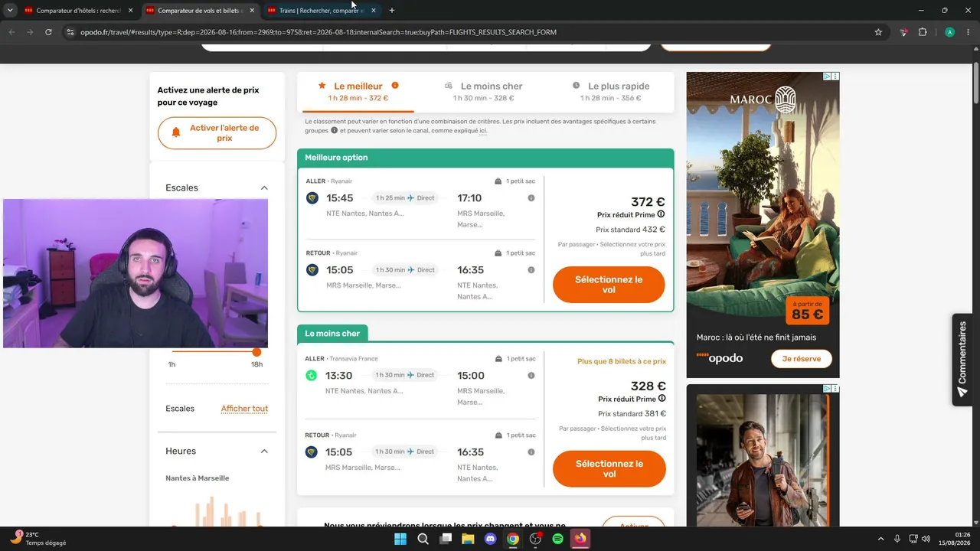Screen dimensions: 980x551
Task: Activate the price alert button
Action: (x=217, y=133)
